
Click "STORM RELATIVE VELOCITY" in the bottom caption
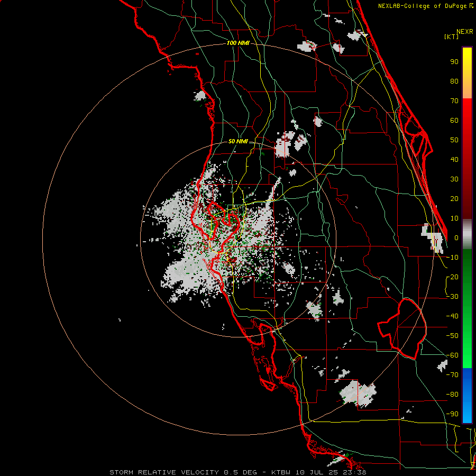tap(164, 472)
